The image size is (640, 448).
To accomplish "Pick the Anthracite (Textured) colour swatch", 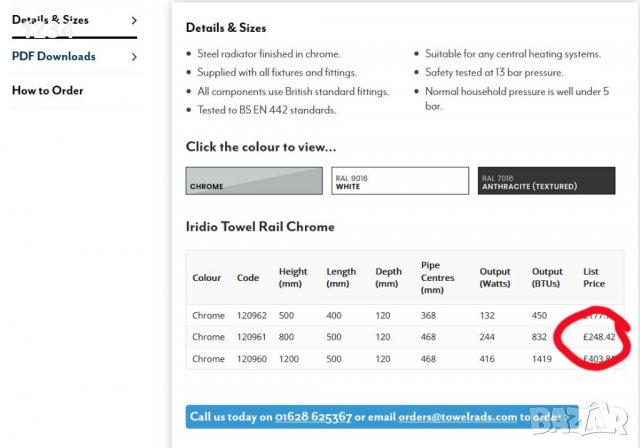I will (x=546, y=181).
